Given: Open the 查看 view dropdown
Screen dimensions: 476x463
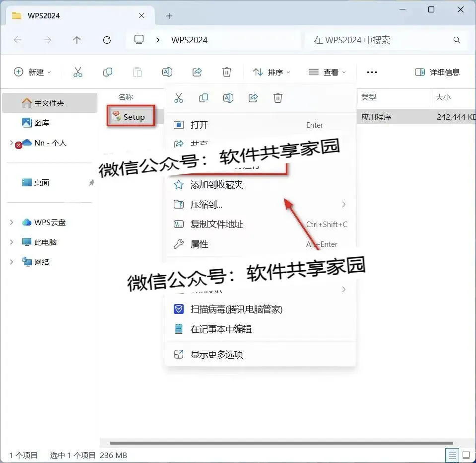Looking at the screenshot, I should (327, 72).
